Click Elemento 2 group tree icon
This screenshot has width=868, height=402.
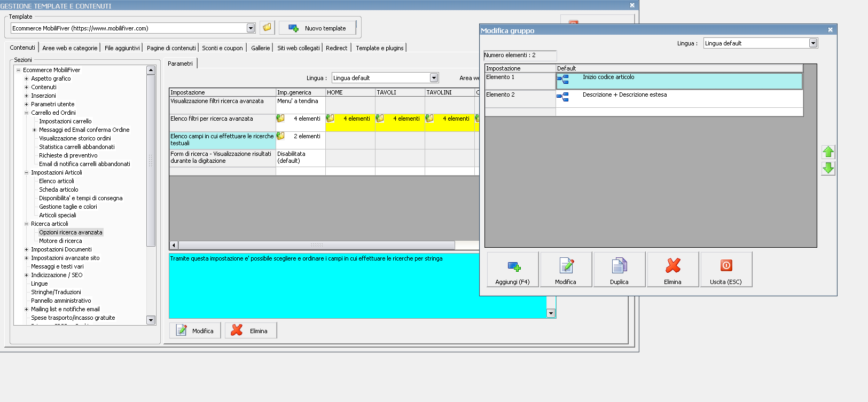tap(562, 97)
